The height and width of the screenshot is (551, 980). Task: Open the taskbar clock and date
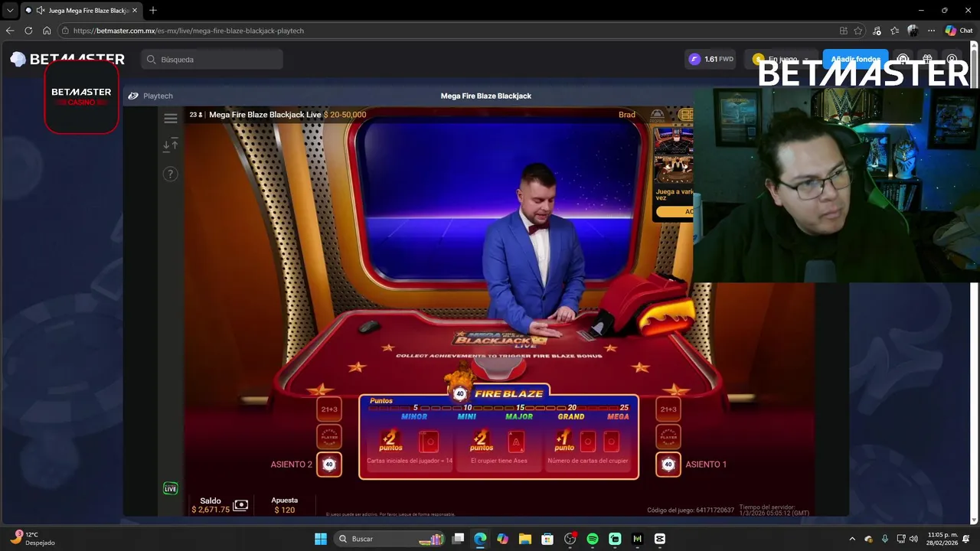942,539
